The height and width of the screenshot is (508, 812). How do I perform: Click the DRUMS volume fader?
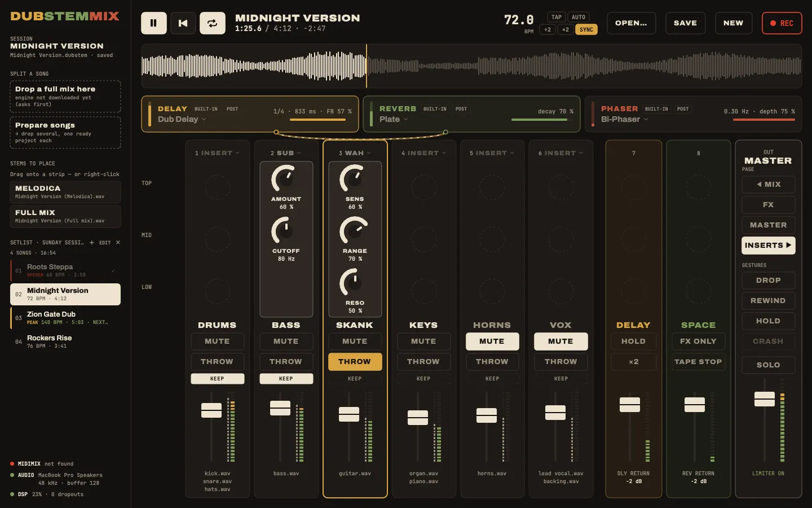[211, 410]
